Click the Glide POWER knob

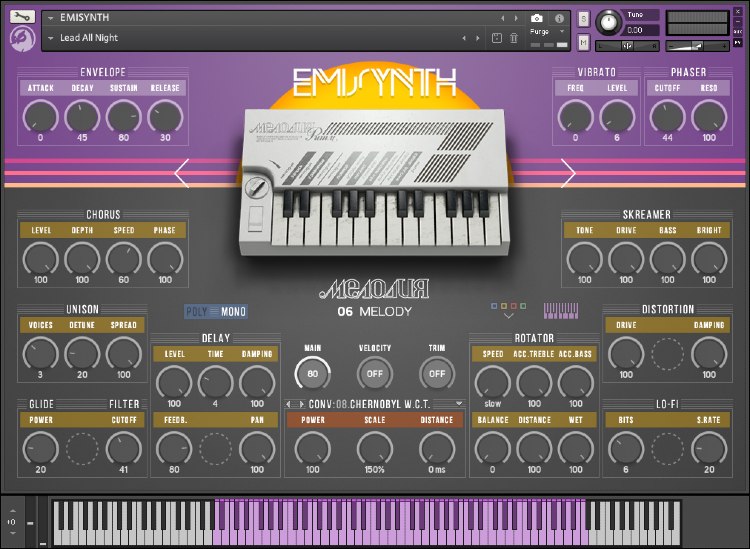click(41, 449)
